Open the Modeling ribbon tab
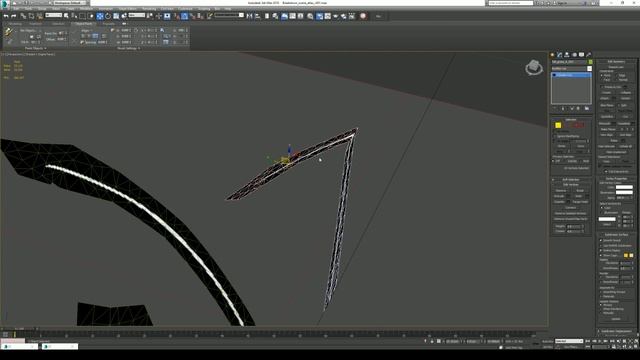 coord(15,24)
